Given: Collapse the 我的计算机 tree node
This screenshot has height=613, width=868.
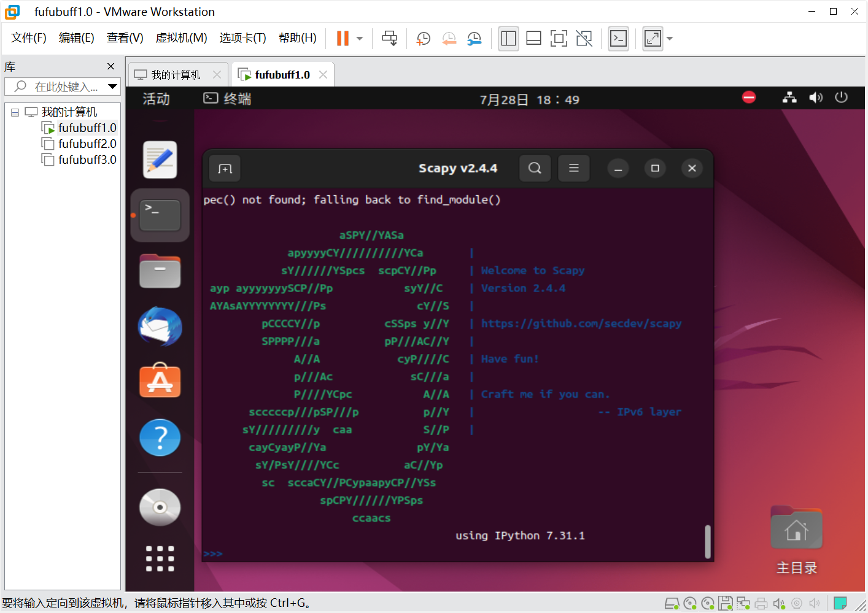Looking at the screenshot, I should click(15, 112).
